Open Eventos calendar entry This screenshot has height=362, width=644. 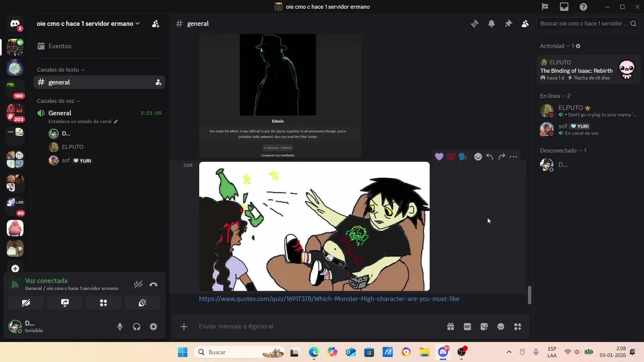coord(99,46)
